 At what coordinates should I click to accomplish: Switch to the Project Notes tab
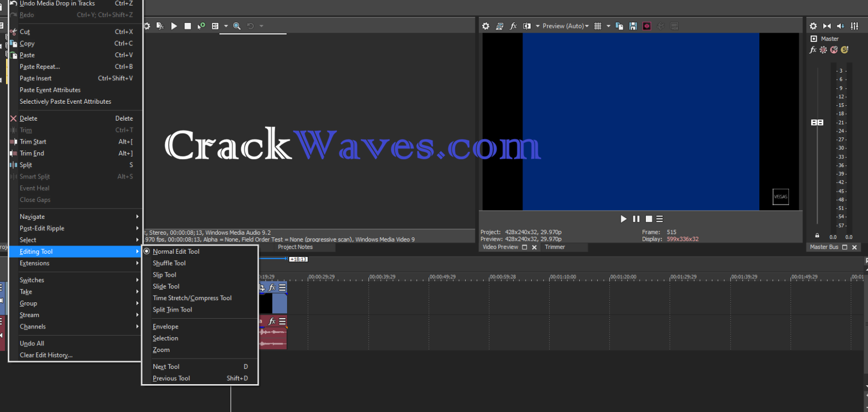pos(295,247)
